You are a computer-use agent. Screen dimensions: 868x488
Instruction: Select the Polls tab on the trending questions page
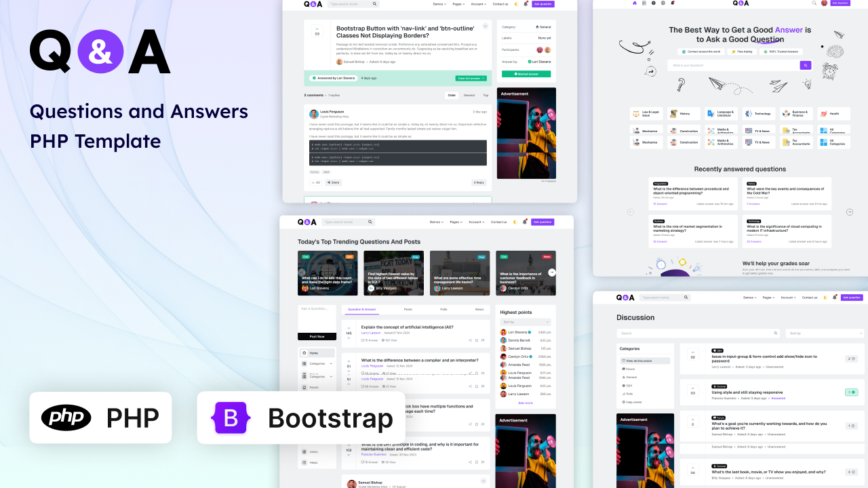click(x=443, y=309)
